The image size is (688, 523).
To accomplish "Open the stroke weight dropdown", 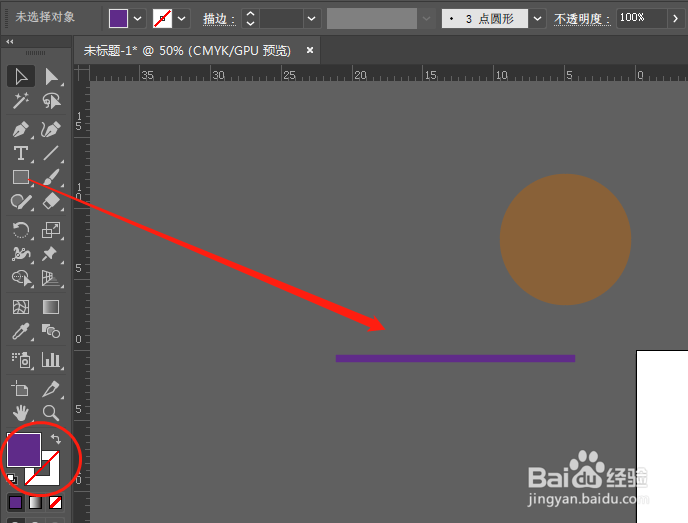I will [312, 19].
